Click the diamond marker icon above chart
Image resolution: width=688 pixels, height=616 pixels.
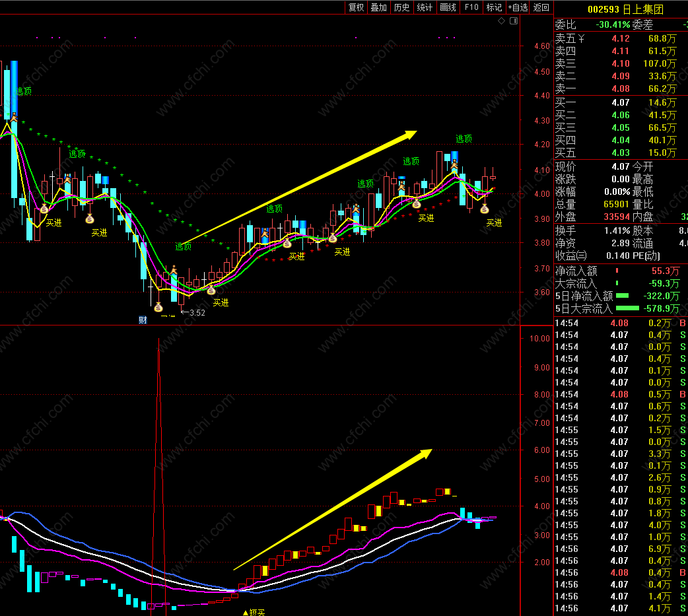point(501,21)
